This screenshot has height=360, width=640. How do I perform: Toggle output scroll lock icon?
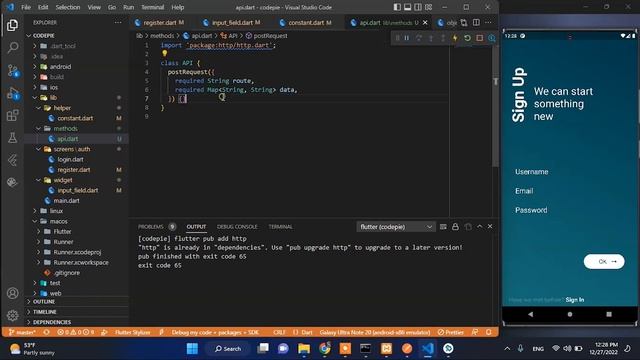[455, 227]
